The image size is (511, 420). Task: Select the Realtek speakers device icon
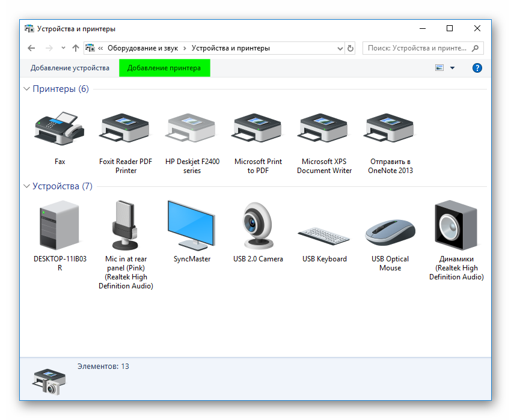(456, 225)
